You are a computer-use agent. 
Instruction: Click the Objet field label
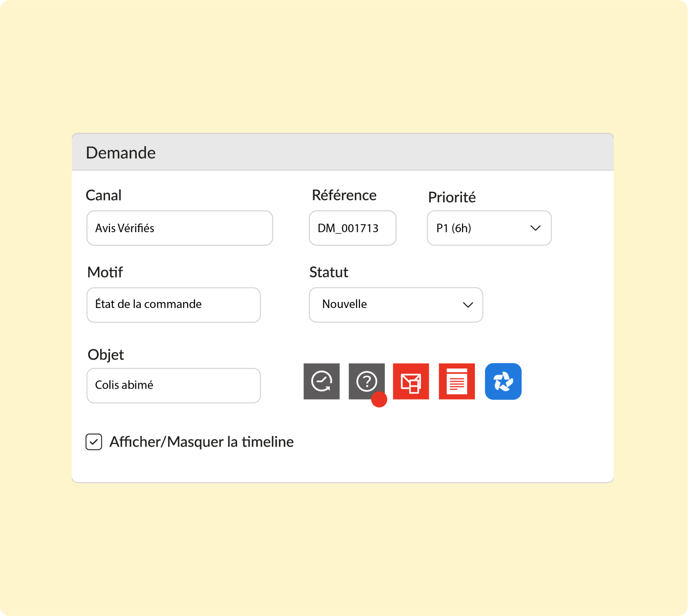106,355
